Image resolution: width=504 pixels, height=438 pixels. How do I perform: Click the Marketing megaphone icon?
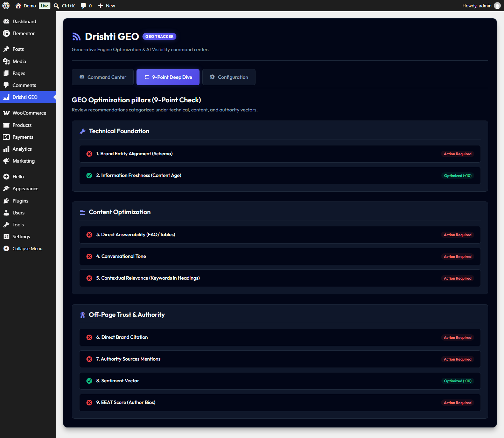(6, 161)
